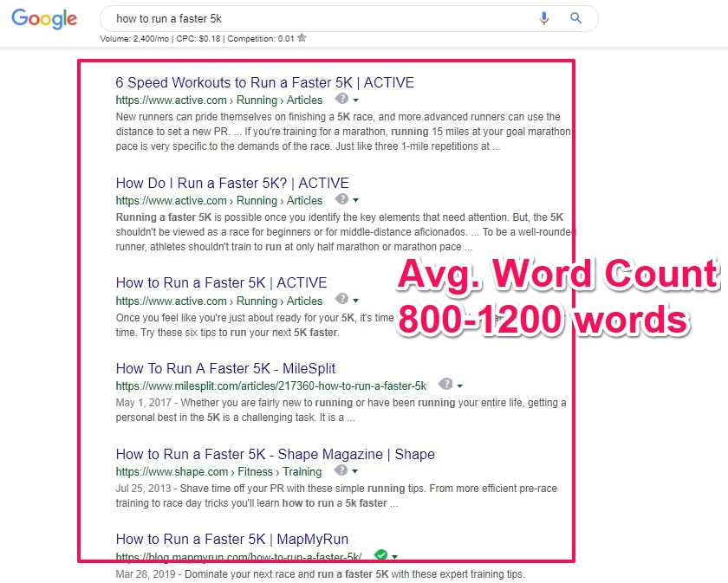This screenshot has height=583, width=728.
Task: Click the snippet starting 'New runners can pride themselves'
Action: (343, 132)
